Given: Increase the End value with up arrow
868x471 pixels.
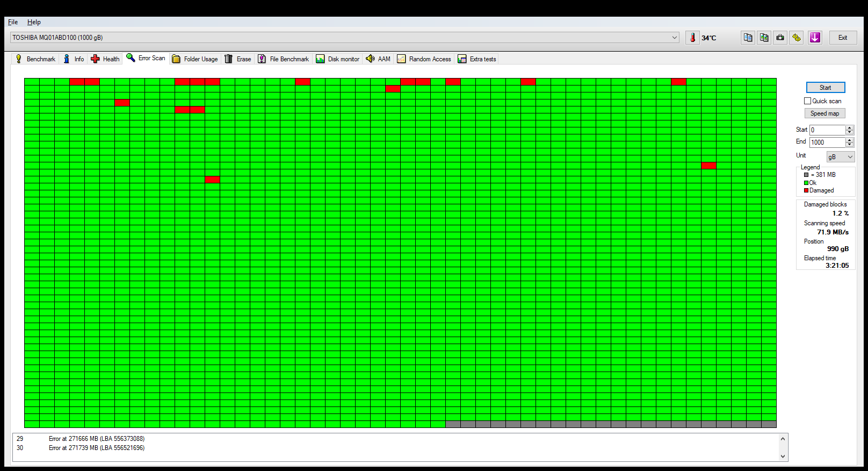Looking at the screenshot, I should click(x=849, y=140).
